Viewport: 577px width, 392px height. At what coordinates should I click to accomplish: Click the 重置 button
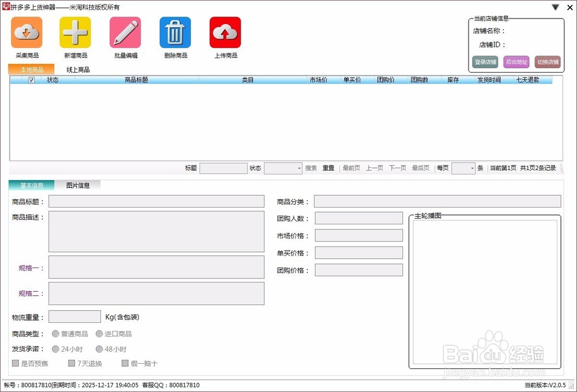click(x=328, y=168)
